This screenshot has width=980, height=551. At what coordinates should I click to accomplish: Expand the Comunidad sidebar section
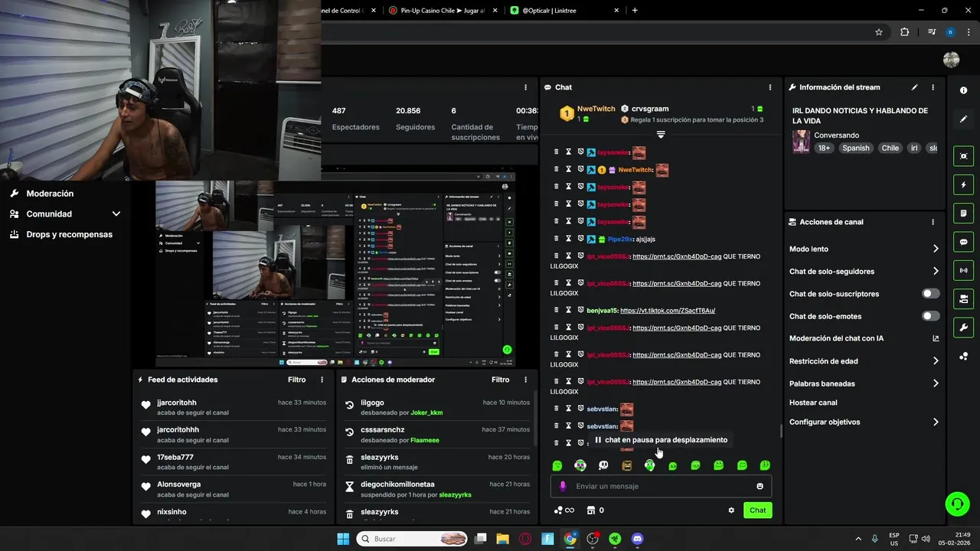point(116,214)
